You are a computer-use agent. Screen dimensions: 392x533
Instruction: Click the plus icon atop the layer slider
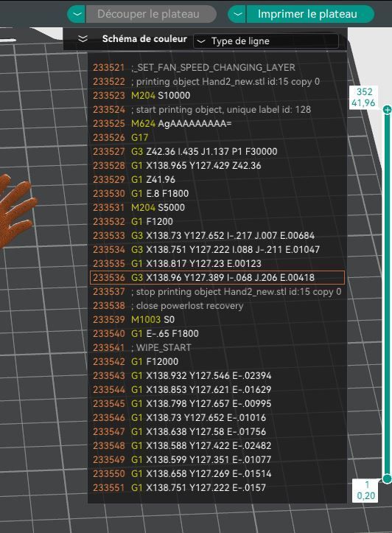pos(387,109)
